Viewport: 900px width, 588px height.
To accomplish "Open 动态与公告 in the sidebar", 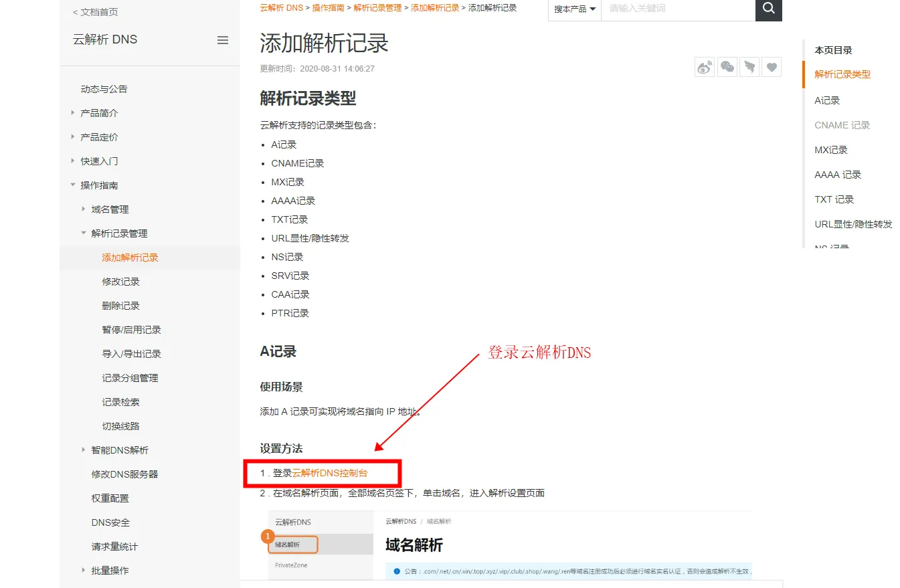I will 104,89.
